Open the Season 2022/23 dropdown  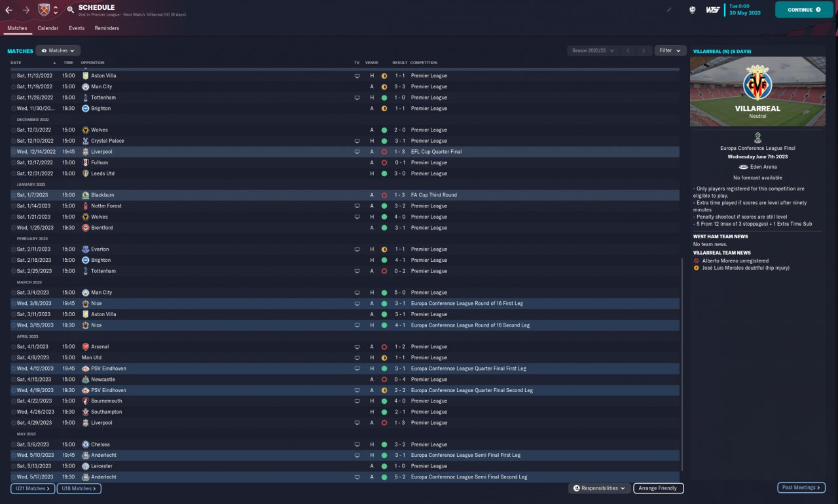(593, 50)
